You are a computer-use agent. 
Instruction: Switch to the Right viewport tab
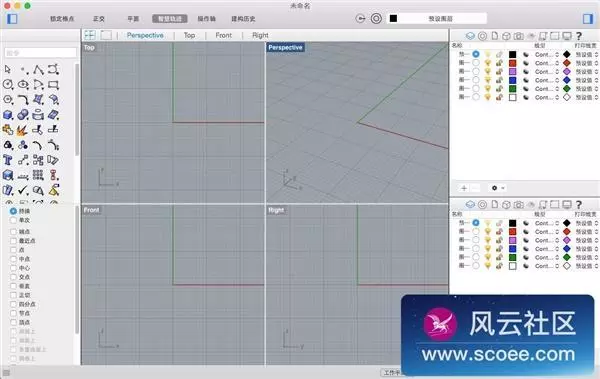click(260, 35)
